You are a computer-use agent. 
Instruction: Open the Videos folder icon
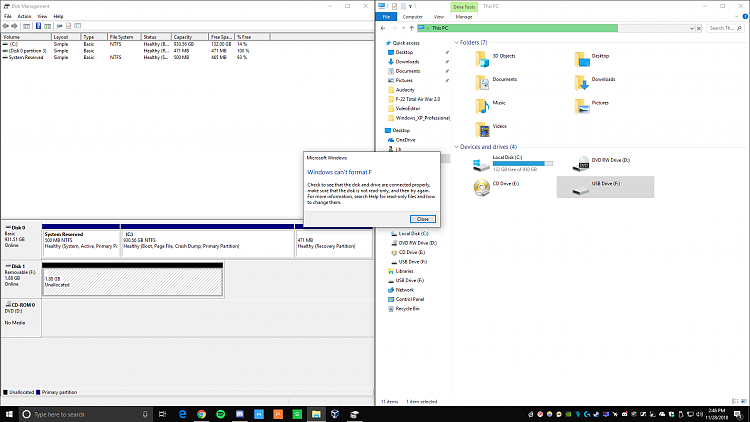tap(482, 129)
